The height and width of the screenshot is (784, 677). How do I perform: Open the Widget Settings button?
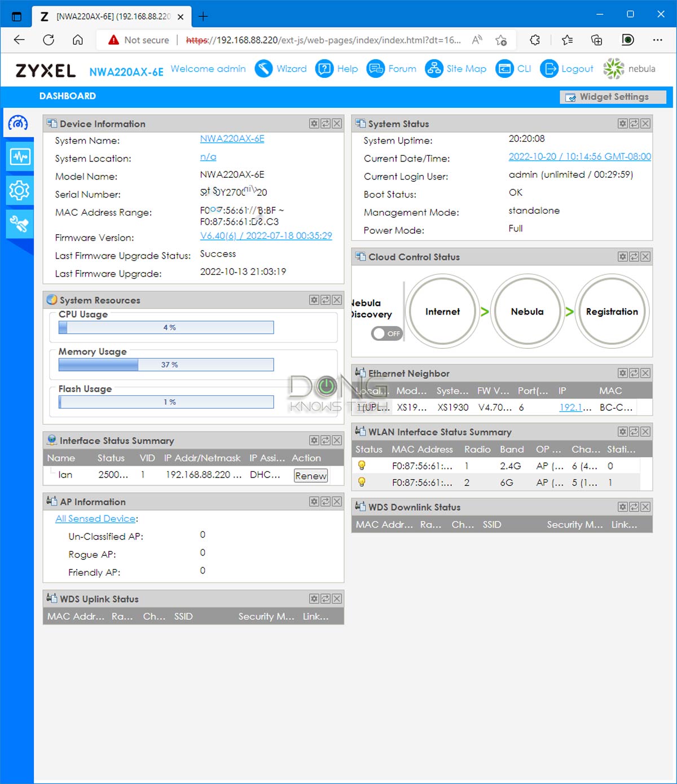click(x=613, y=97)
